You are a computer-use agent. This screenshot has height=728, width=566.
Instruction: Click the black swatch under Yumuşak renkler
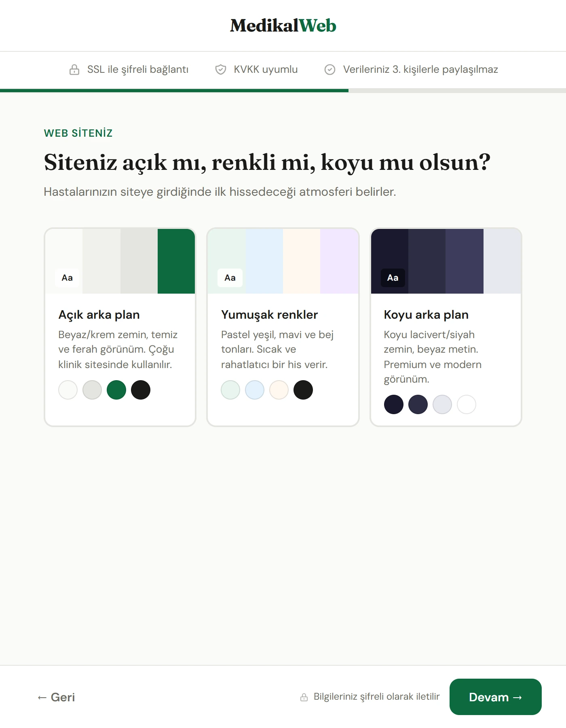[303, 390]
